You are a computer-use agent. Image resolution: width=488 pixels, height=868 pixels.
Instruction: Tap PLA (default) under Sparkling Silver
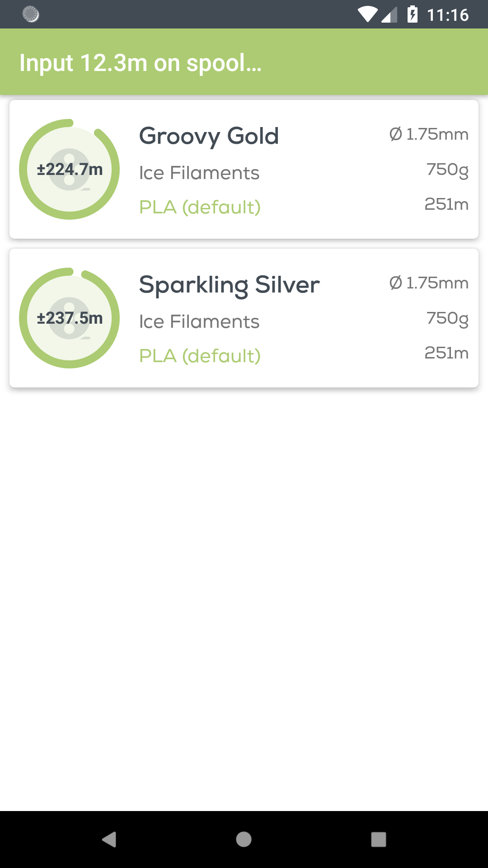tap(200, 356)
